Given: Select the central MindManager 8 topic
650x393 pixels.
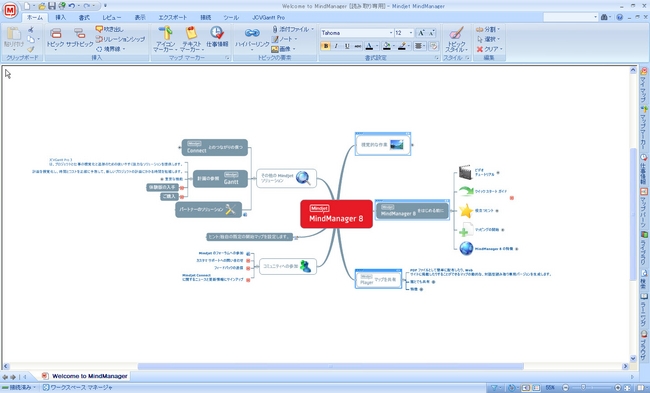Looking at the screenshot, I should [336, 214].
